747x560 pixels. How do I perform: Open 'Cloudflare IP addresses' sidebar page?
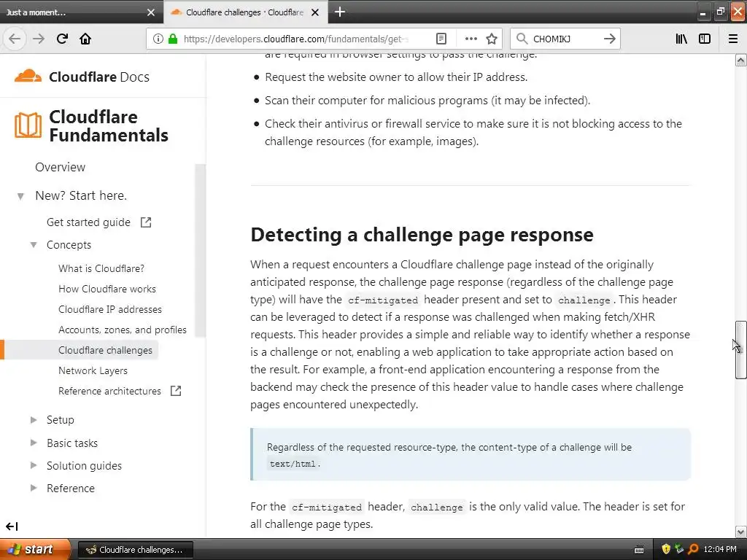(x=109, y=309)
